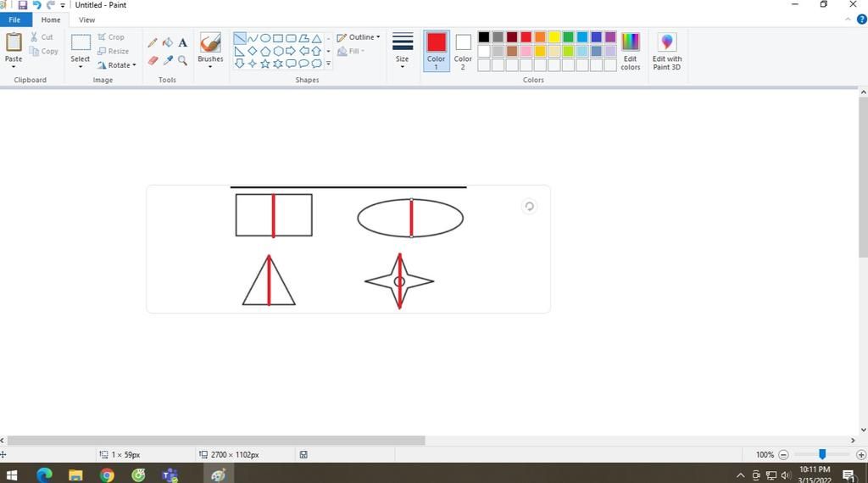
Task: Click zoom out minus button
Action: pos(783,455)
